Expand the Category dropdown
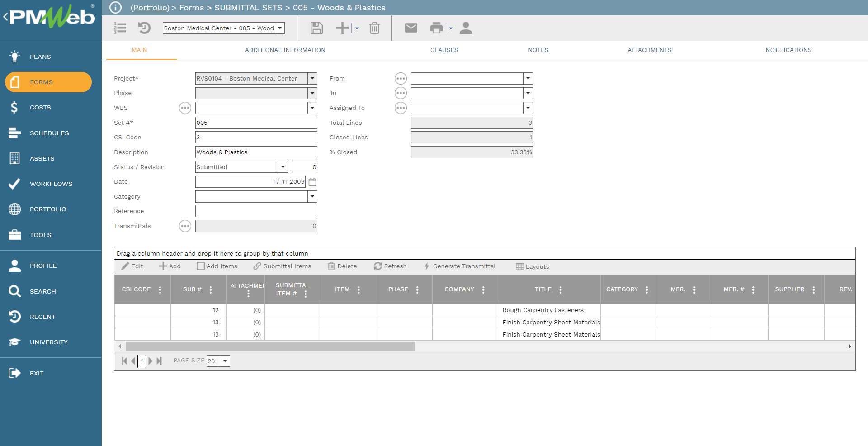Screen dimensions: 868x446 point(312,196)
